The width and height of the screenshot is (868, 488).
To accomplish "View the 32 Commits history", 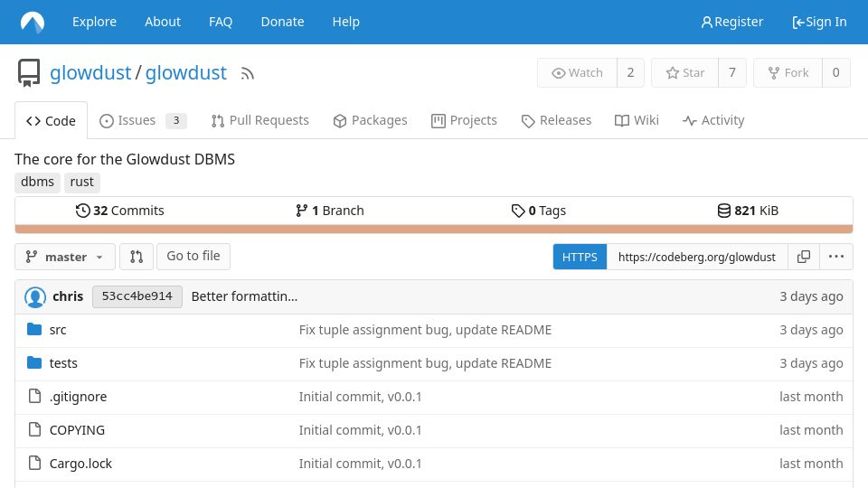I will pos(120,211).
